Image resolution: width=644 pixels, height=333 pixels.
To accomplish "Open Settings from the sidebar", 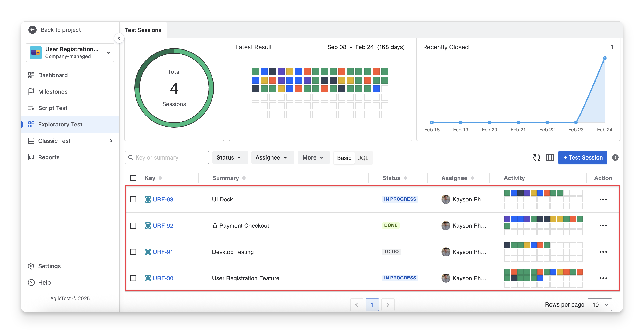I will [x=49, y=266].
